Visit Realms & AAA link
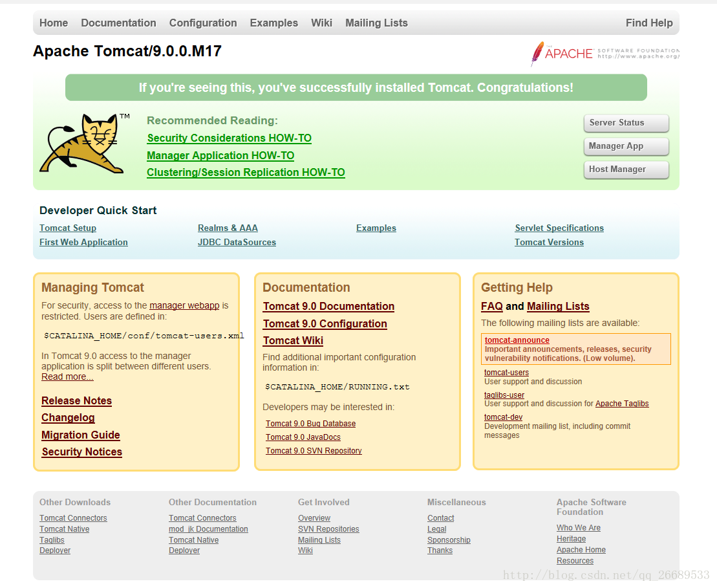Viewport: 717px width, 588px height. click(x=228, y=228)
